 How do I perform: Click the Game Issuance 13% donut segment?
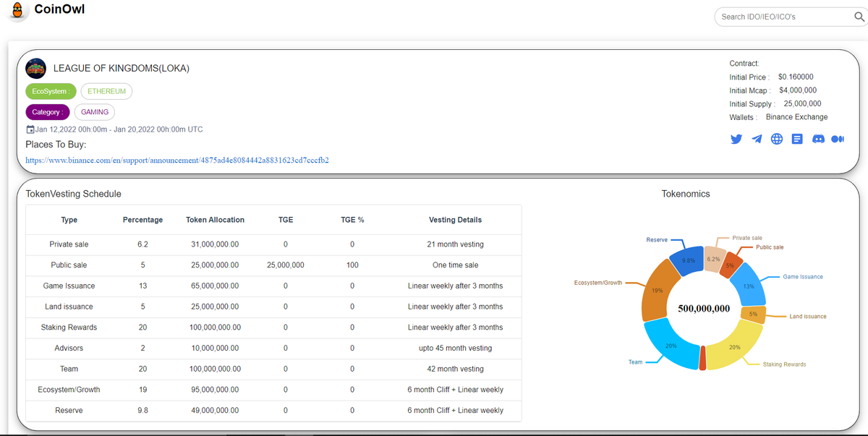point(748,285)
